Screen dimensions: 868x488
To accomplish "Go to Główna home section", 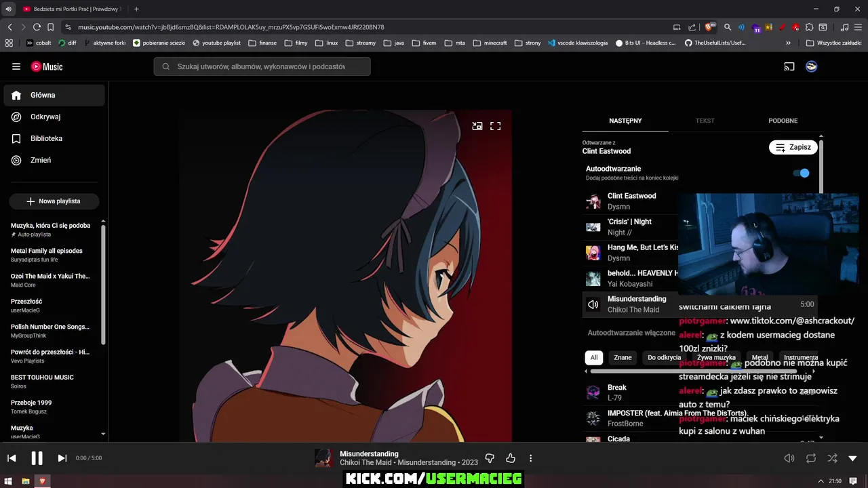I will click(54, 96).
